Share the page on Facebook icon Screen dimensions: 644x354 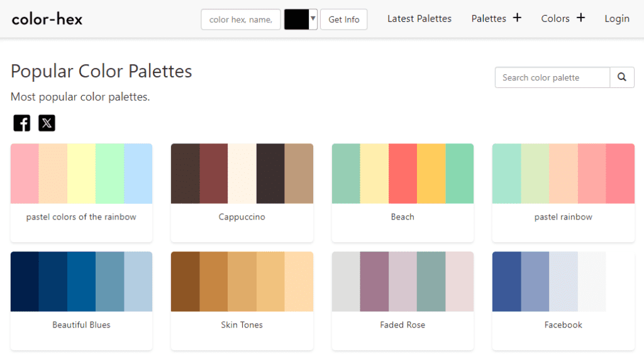(22, 123)
